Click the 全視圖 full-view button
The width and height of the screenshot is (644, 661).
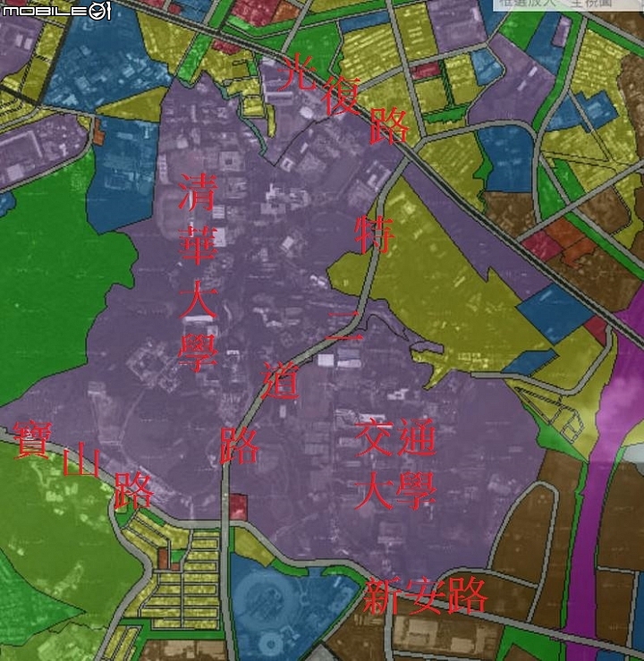click(x=591, y=3)
